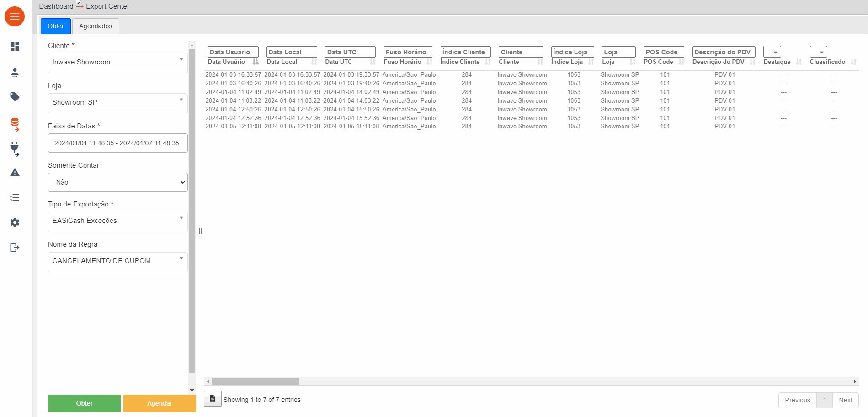
Task: Open the tag icon in sidebar
Action: [15, 97]
